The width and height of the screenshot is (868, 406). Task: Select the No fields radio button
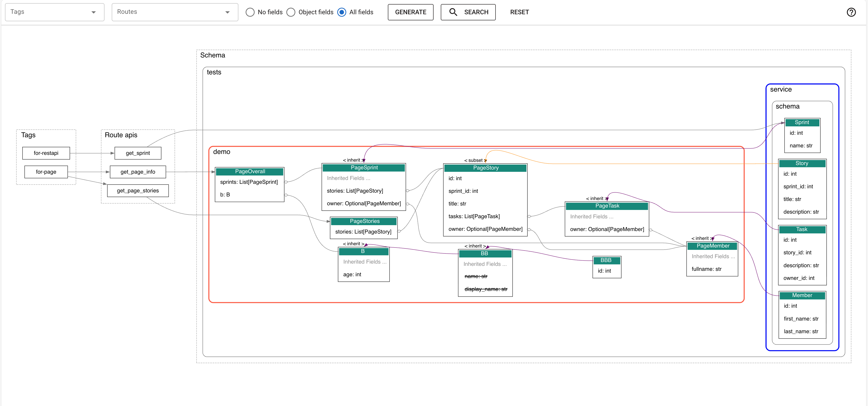pos(250,12)
